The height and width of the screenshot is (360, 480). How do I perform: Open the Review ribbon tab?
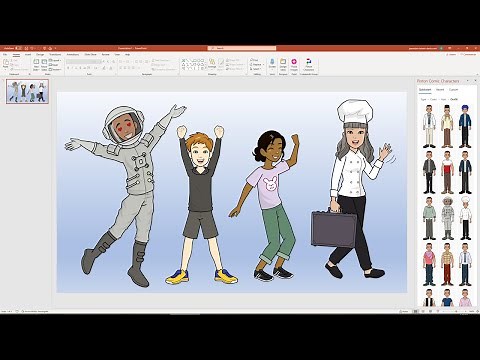click(x=105, y=54)
